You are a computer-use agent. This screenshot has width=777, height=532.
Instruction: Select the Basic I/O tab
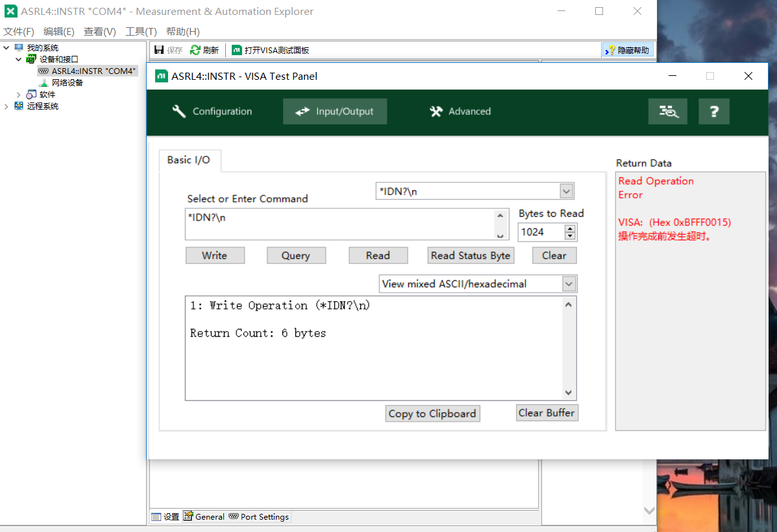coord(189,160)
